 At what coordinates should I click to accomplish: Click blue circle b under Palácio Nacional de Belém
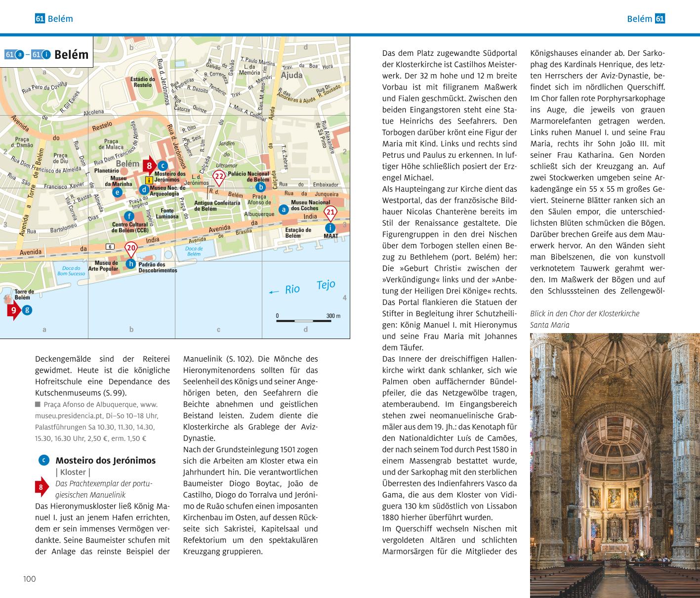click(261, 187)
